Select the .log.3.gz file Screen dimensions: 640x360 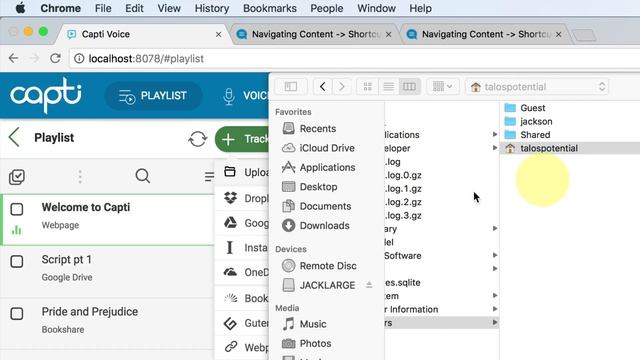coord(404,216)
